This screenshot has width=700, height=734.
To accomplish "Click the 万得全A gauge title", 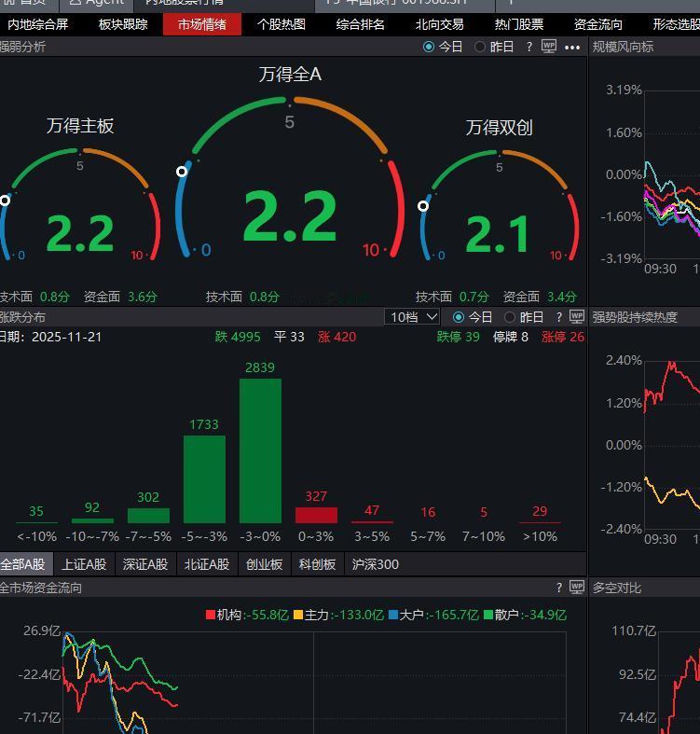I will tap(290, 75).
